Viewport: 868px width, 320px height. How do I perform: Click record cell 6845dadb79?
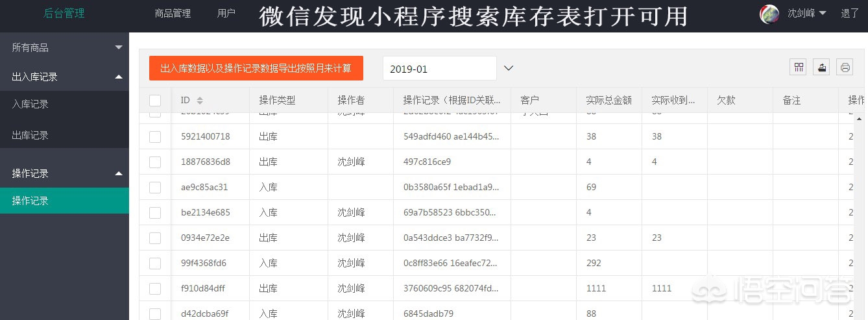pyautogui.click(x=428, y=314)
